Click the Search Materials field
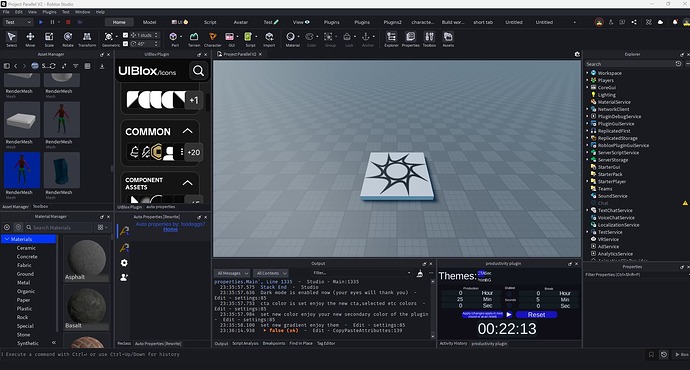 [58, 227]
